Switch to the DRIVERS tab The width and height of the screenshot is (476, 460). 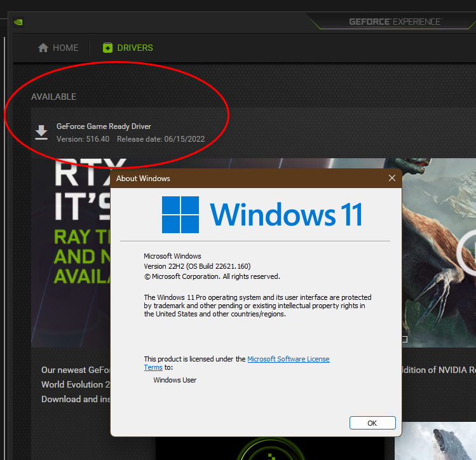point(128,48)
